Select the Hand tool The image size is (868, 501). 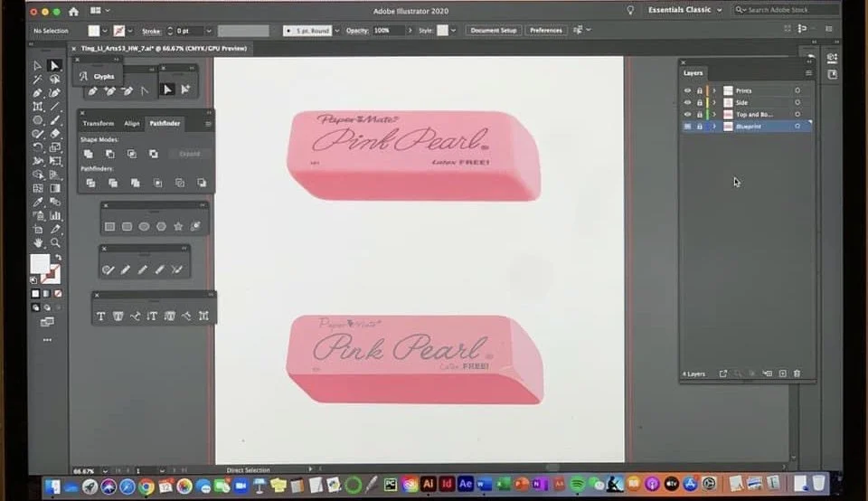tap(38, 242)
